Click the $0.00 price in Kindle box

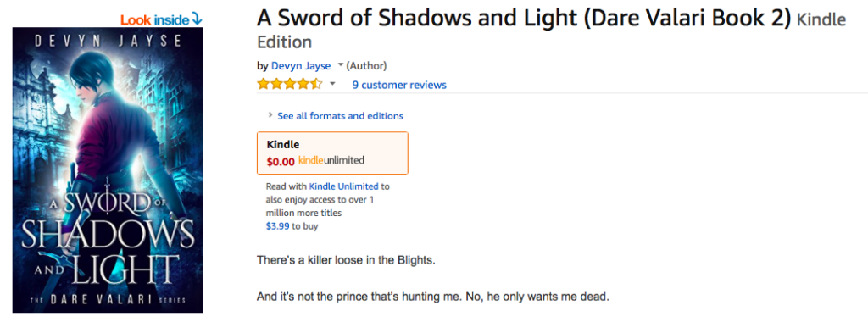[x=281, y=162]
